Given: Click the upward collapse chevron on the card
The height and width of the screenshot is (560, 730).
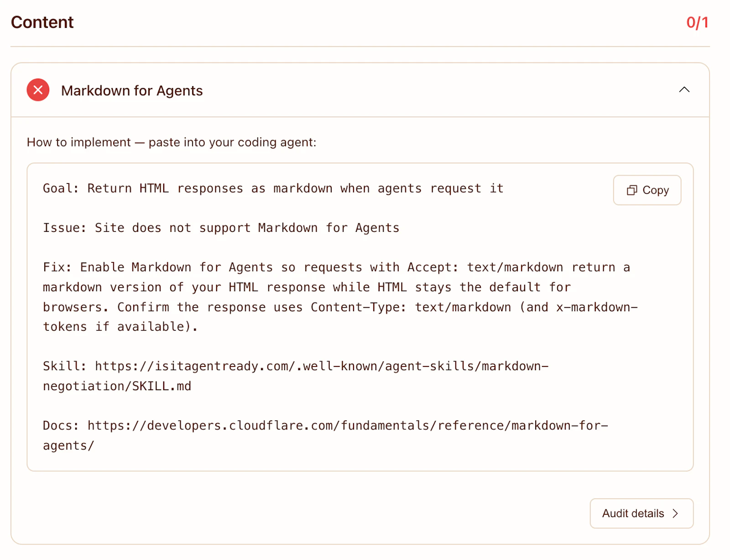Looking at the screenshot, I should [x=684, y=89].
